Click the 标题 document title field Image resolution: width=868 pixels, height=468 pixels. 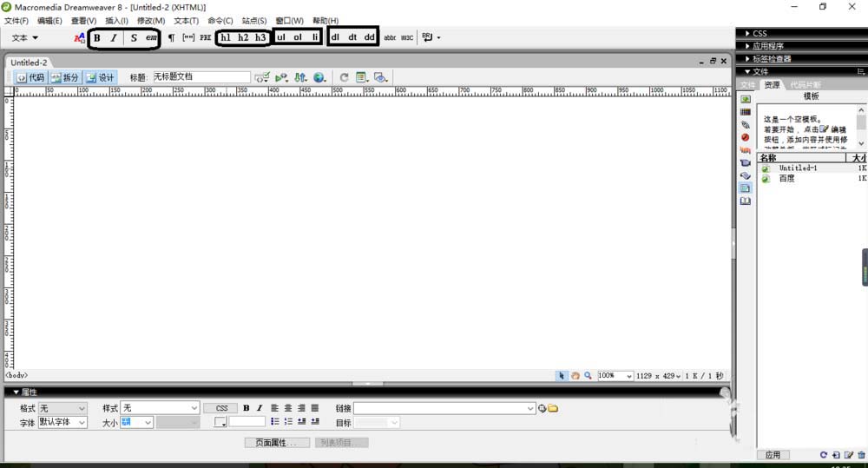201,77
